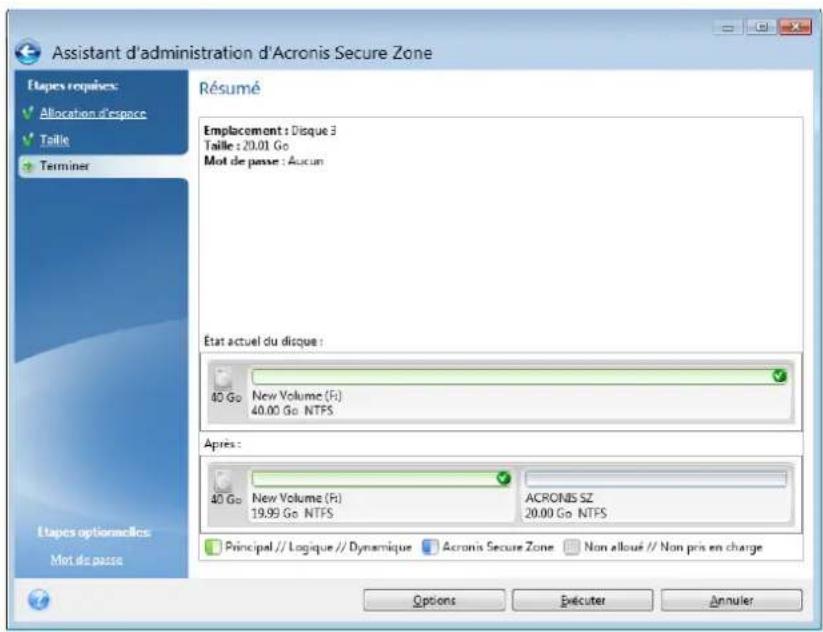Maximize the wizard window
823x632 pixels.
(762, 27)
